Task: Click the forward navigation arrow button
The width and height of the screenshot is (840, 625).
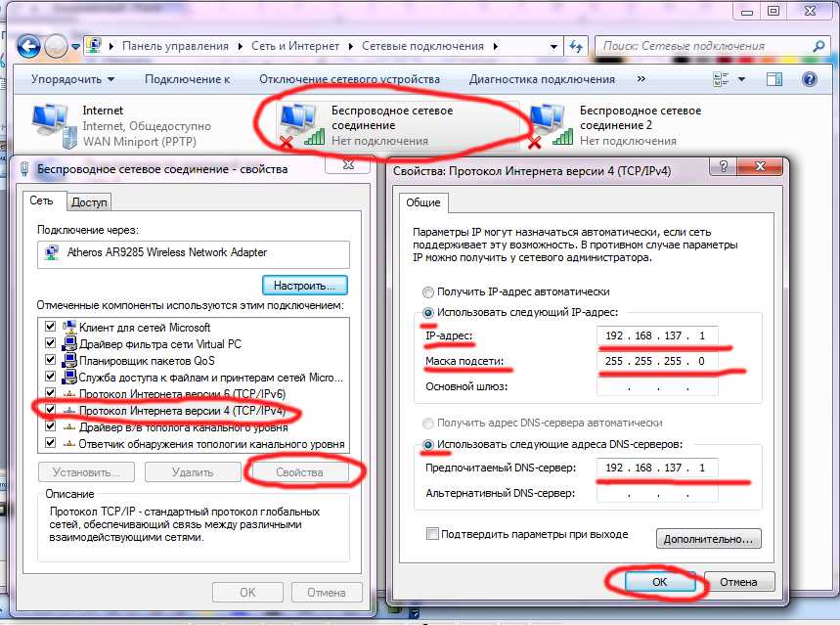Action: (56, 47)
